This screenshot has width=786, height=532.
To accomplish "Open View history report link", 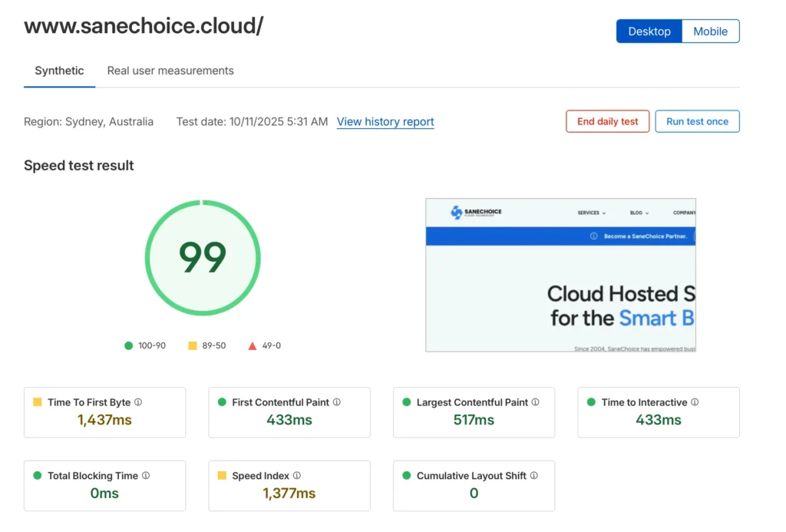I will (x=385, y=122).
